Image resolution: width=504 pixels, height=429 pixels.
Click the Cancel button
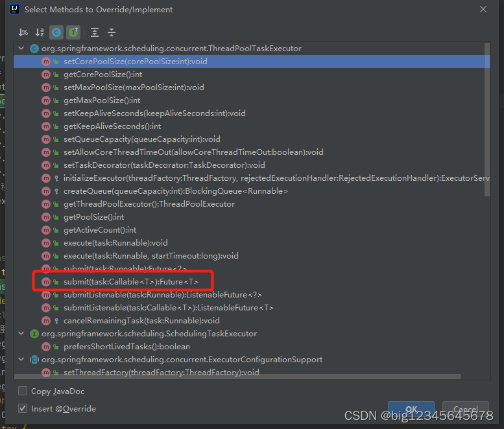(x=466, y=409)
